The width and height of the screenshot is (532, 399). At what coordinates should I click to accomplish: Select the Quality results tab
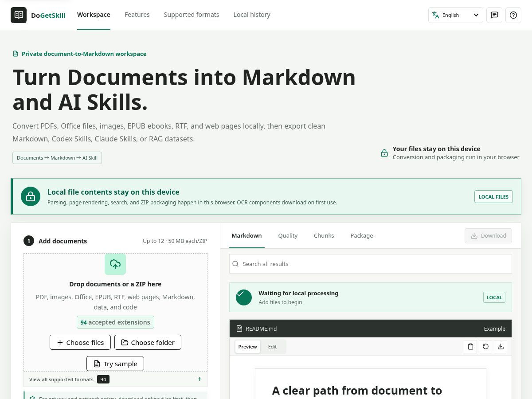[288, 235]
